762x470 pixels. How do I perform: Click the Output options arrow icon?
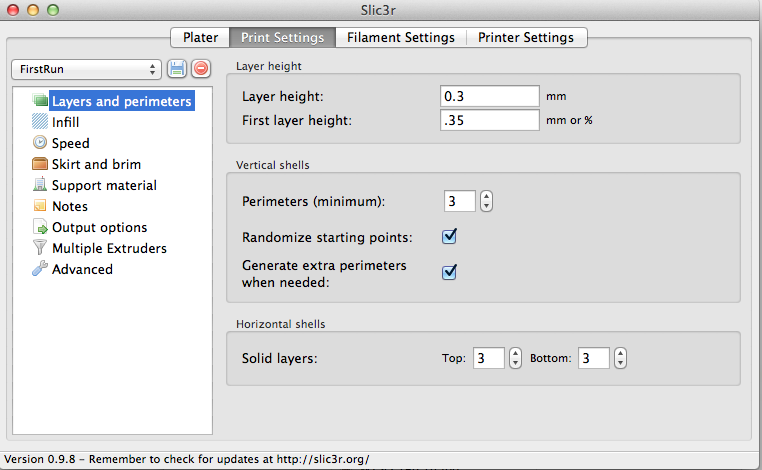40,227
